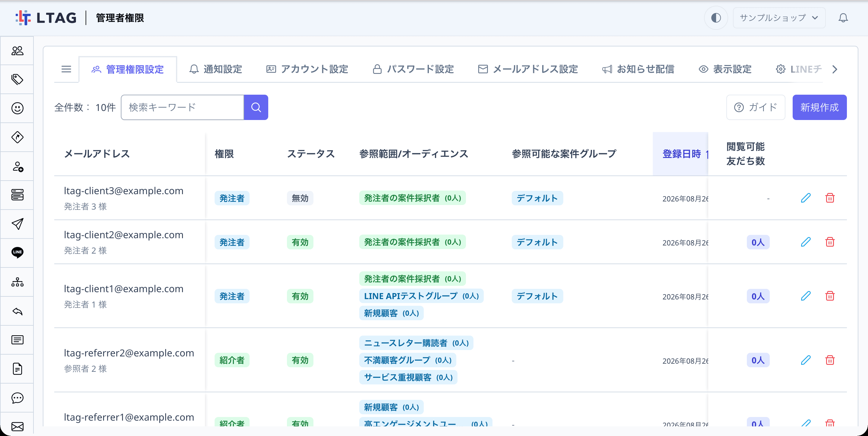Screen dimensions: 868x436
Task: Delete ltag-client2@example.com with trash icon
Action: coord(830,242)
